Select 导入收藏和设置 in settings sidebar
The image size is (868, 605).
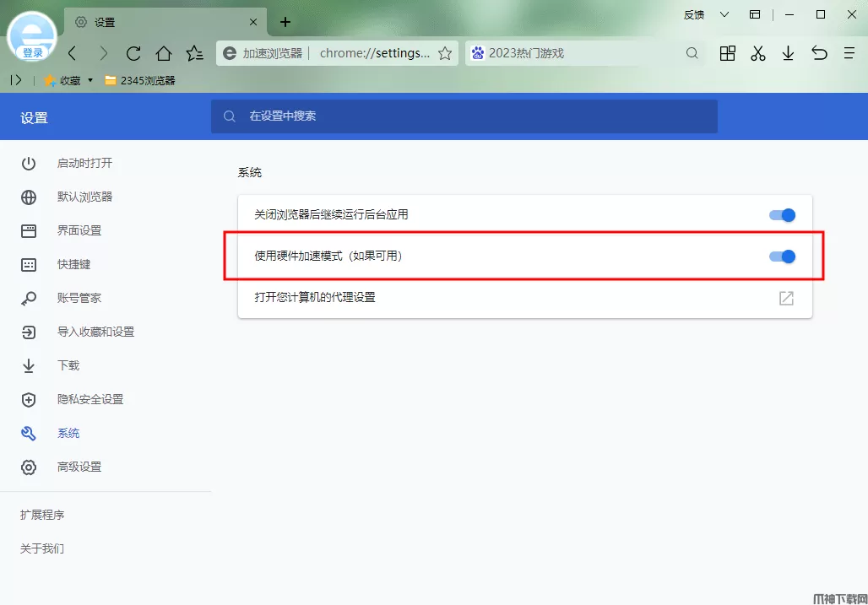[x=95, y=332]
